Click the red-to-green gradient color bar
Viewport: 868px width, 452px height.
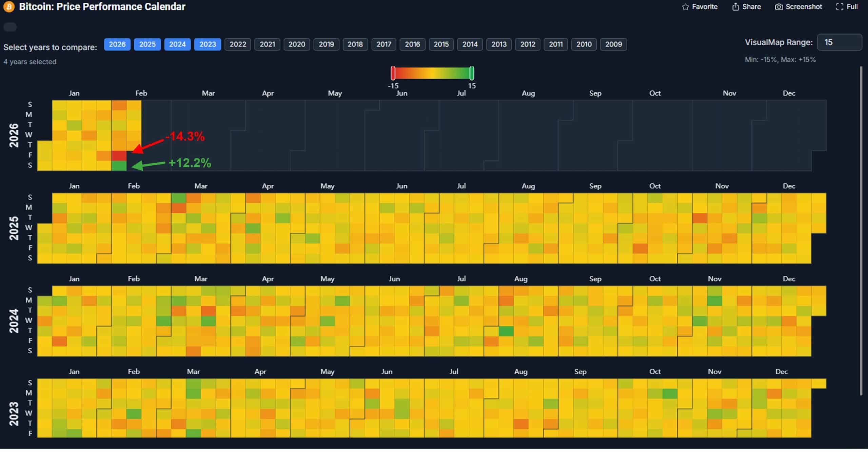432,73
